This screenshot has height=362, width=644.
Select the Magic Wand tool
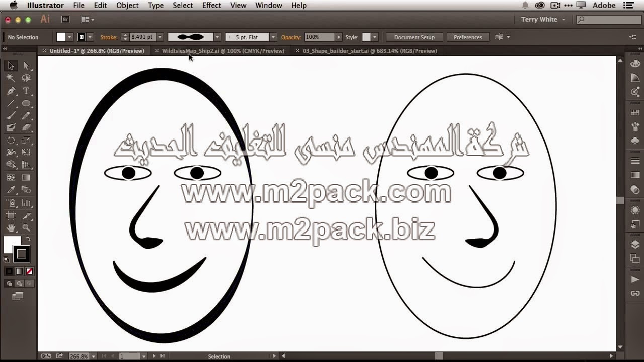(x=11, y=78)
